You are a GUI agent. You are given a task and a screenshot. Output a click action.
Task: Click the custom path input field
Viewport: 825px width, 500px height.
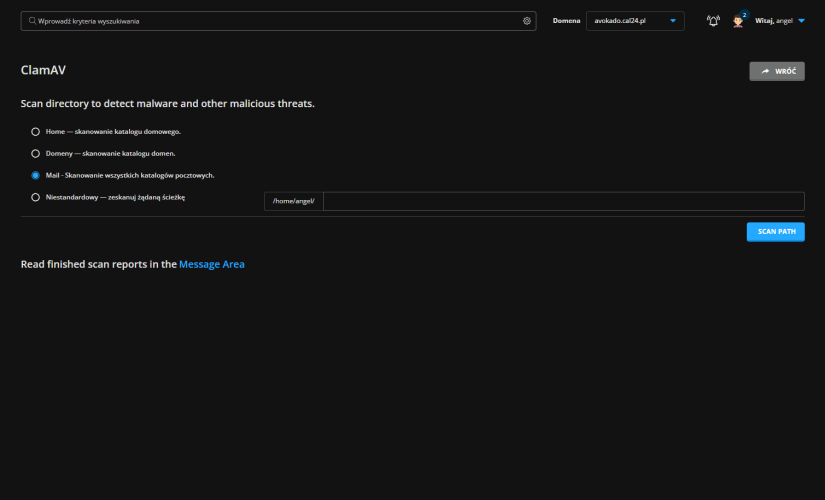564,201
